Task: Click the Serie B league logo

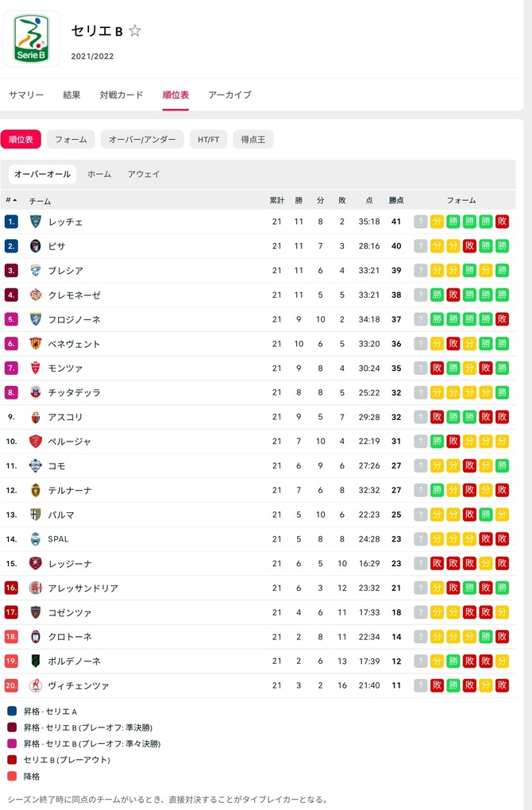Action: (31, 39)
